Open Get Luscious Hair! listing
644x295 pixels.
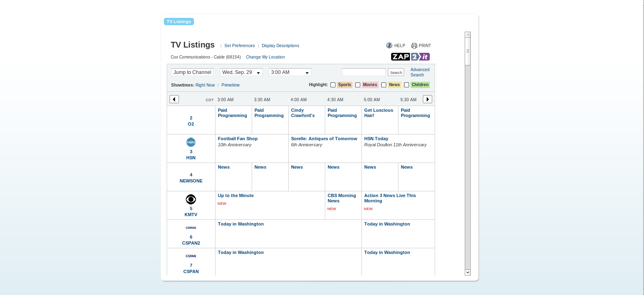click(379, 113)
